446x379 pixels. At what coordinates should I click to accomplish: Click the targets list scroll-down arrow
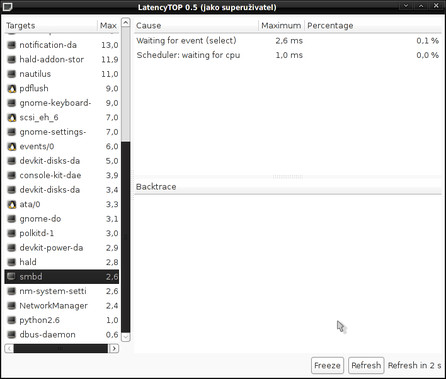[x=126, y=337]
